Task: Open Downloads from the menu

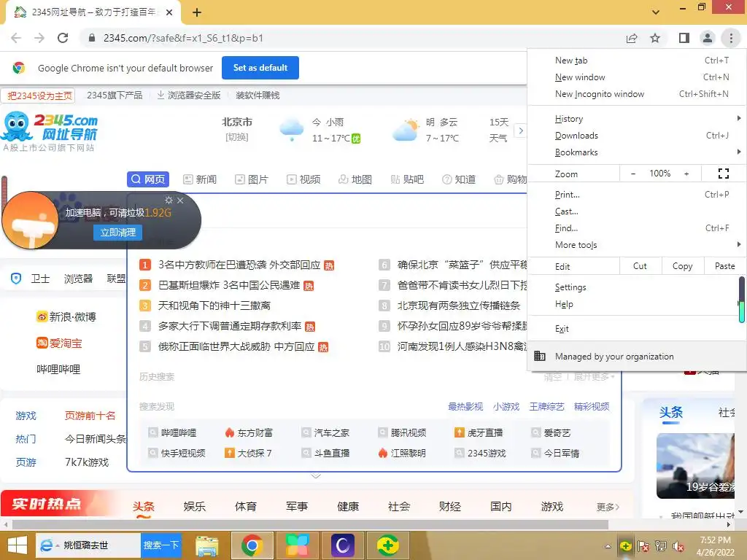Action: (637, 135)
